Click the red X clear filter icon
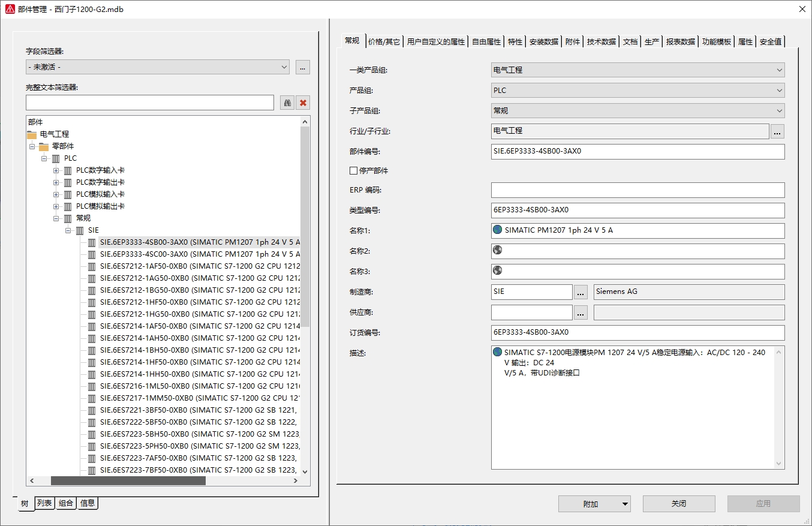The width and height of the screenshot is (812, 526). (303, 103)
